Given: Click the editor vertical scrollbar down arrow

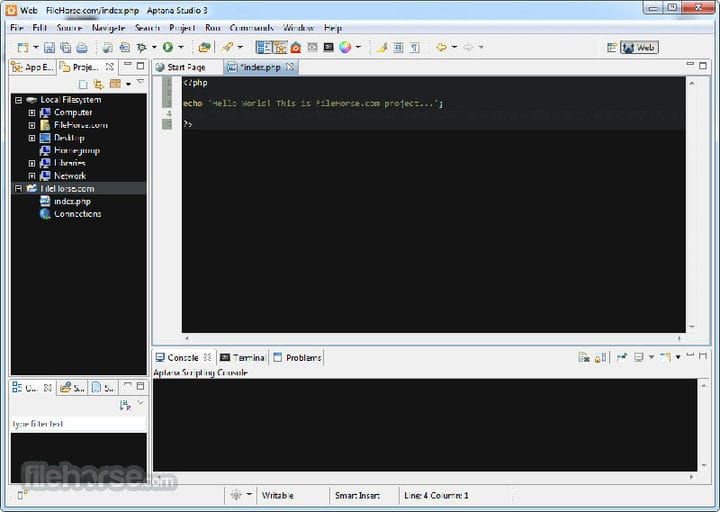Looking at the screenshot, I should click(x=692, y=327).
